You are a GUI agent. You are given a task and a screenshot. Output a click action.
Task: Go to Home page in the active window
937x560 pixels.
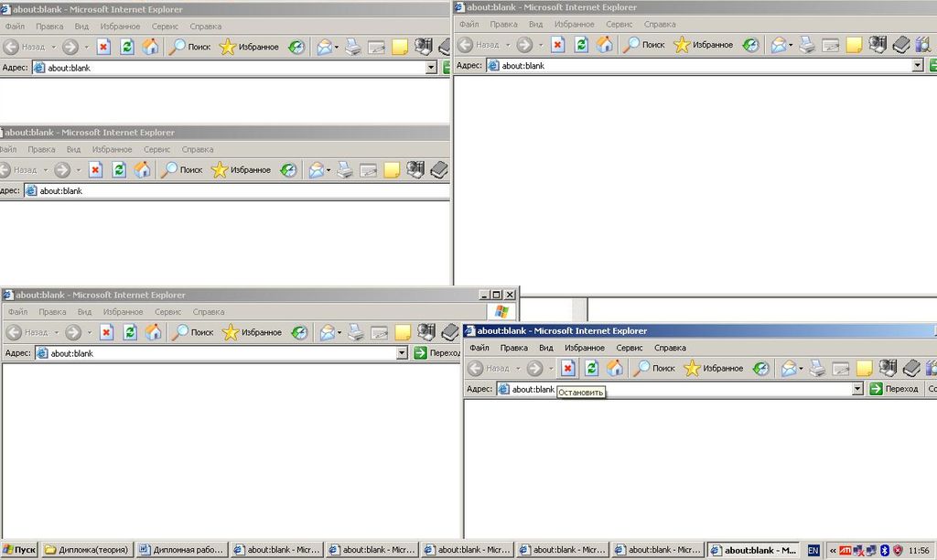[614, 368]
